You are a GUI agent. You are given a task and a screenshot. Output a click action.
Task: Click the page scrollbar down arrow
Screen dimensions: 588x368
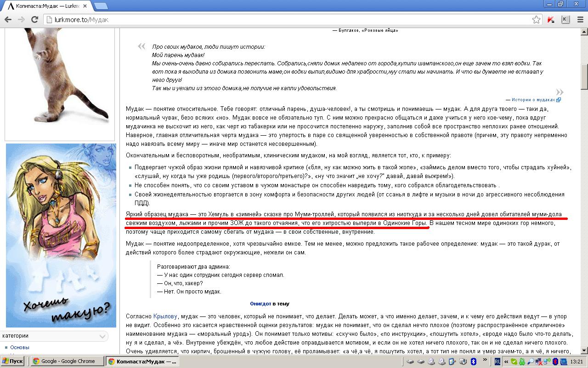click(x=584, y=351)
